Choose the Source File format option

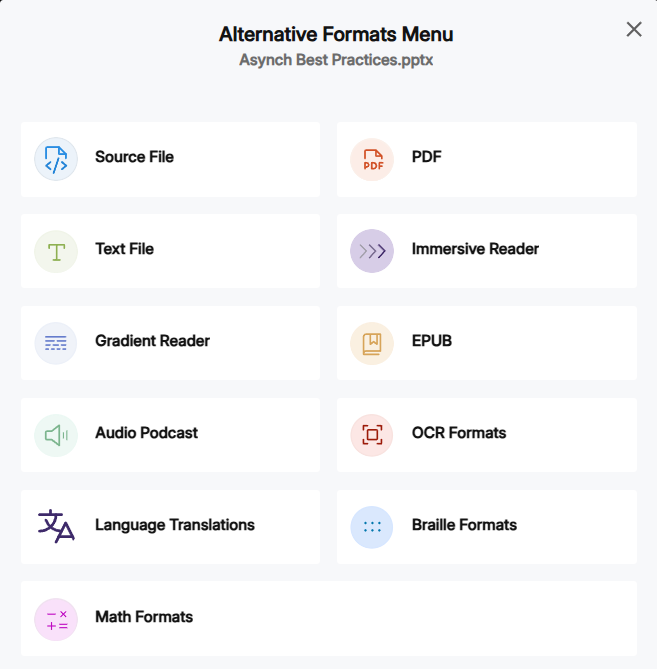coord(134,157)
